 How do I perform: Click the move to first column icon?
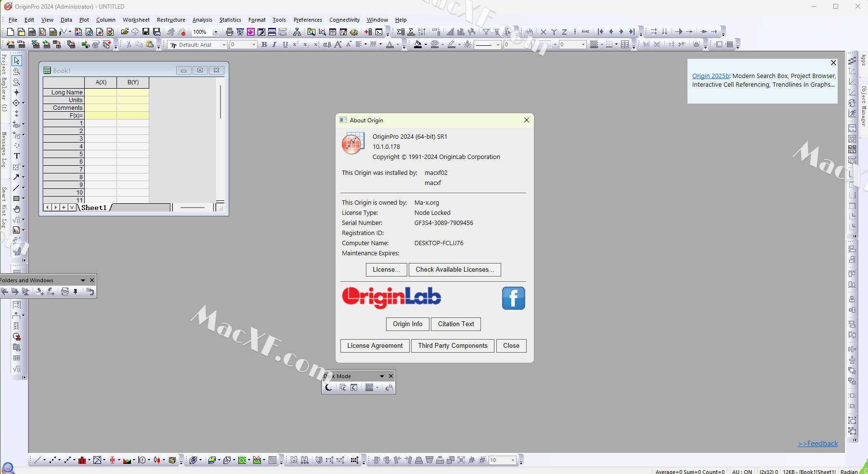600,32
